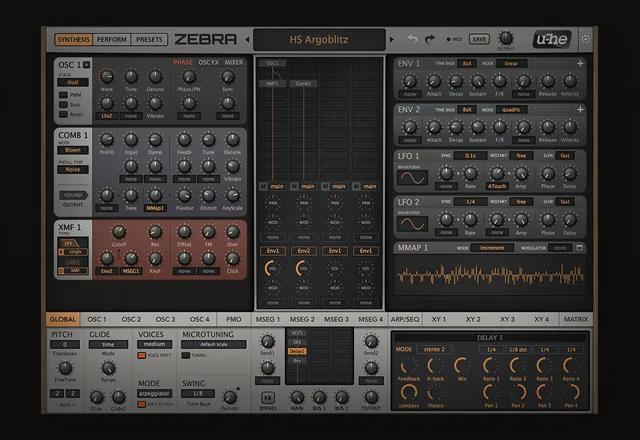Screen dimensions: 640x440
Task: Toggle second lane mute M button
Action: click(294, 186)
